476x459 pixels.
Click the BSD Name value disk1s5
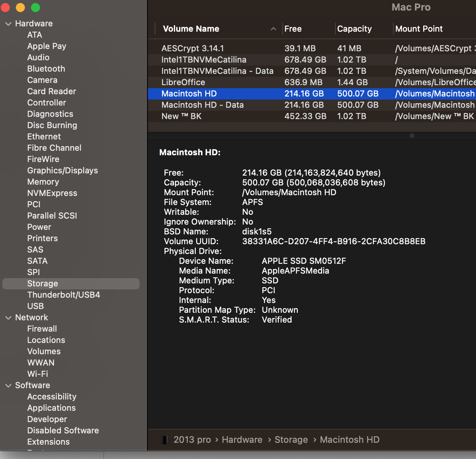click(257, 232)
